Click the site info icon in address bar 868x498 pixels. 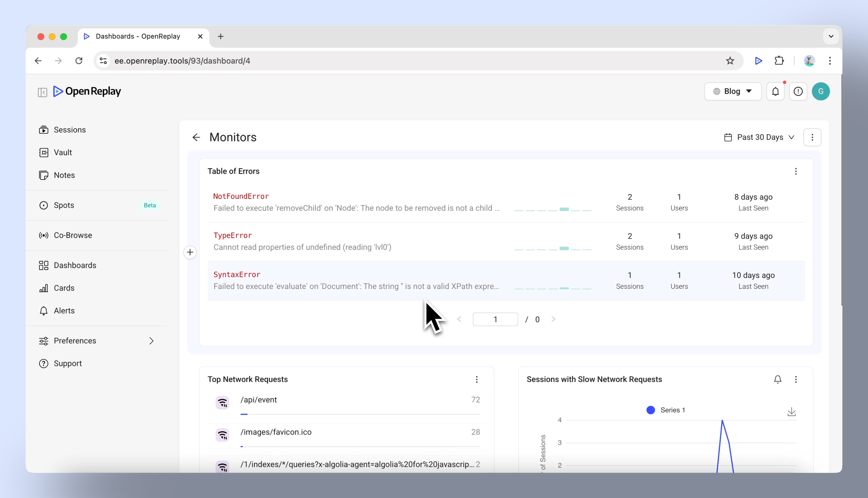(103, 61)
